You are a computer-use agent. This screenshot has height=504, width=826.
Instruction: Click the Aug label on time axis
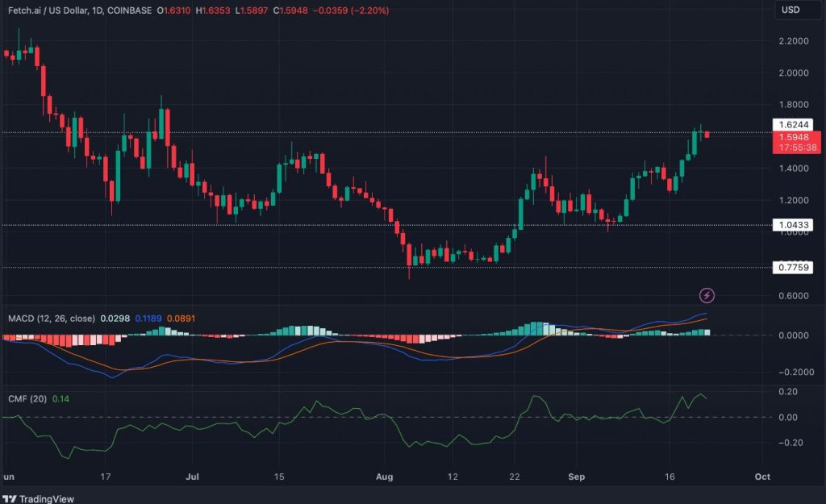click(x=385, y=477)
